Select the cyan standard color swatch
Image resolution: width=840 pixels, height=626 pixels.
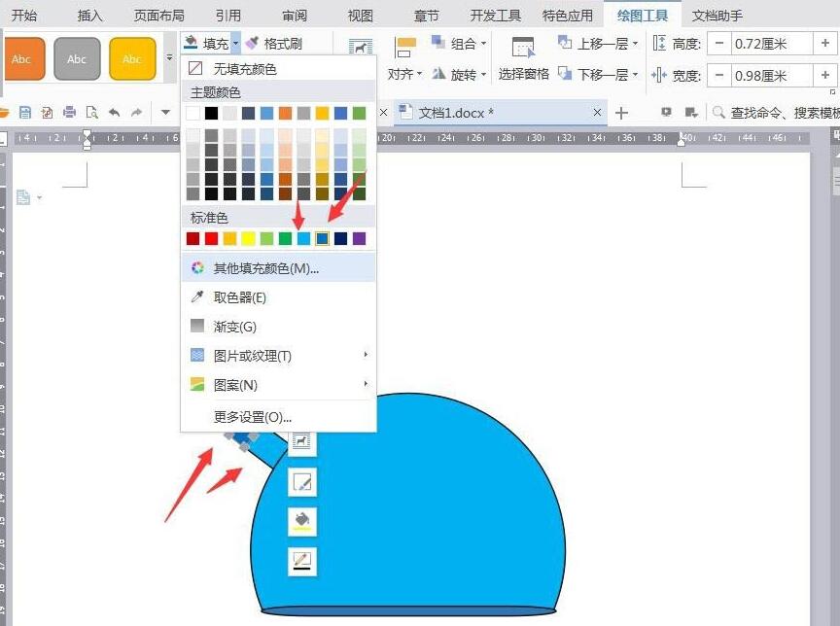[303, 237]
